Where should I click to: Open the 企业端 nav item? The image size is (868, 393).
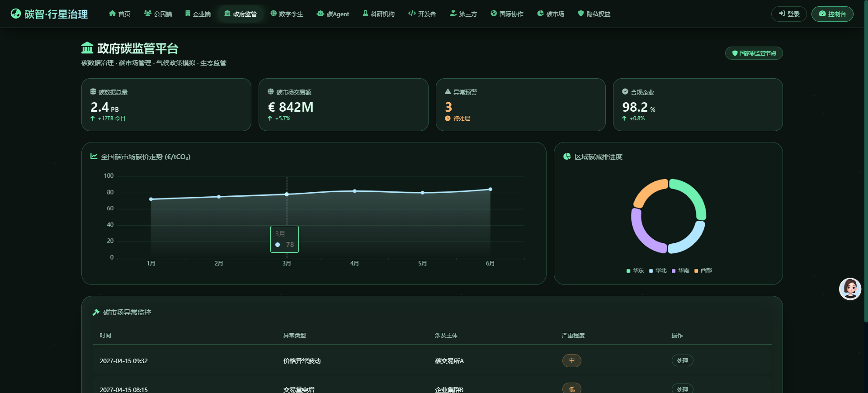(198, 14)
